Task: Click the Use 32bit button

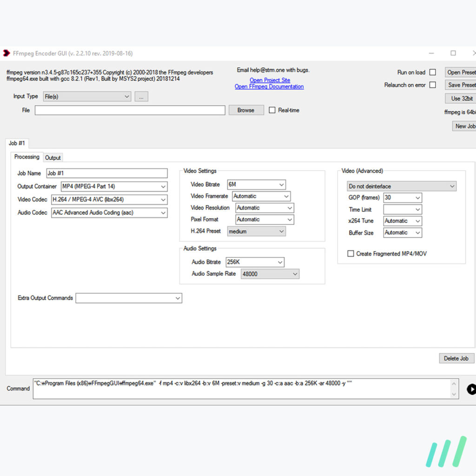Action: (461, 99)
